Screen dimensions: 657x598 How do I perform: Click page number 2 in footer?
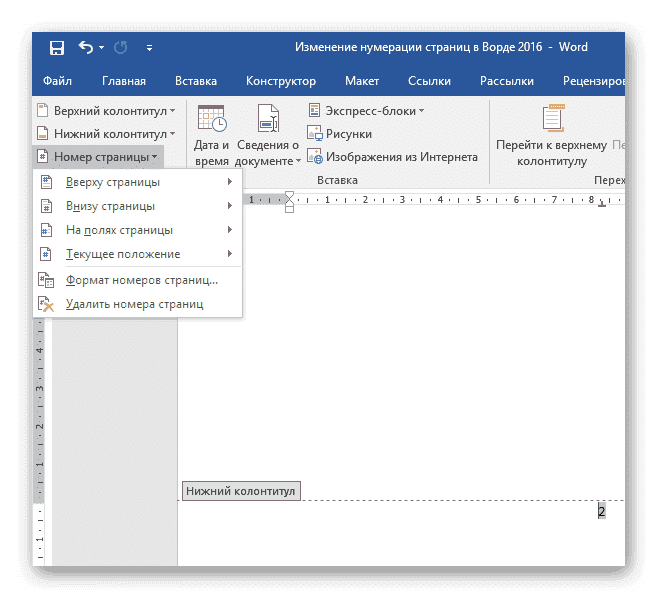(601, 512)
